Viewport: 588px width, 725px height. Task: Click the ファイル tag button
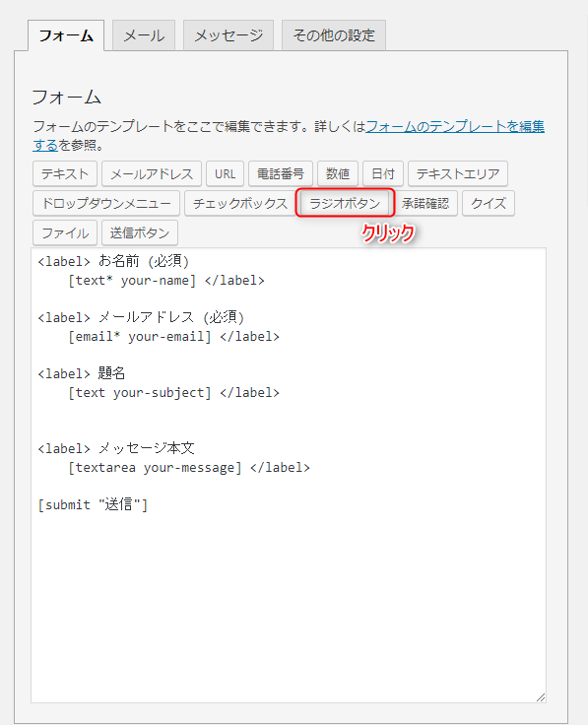[65, 233]
